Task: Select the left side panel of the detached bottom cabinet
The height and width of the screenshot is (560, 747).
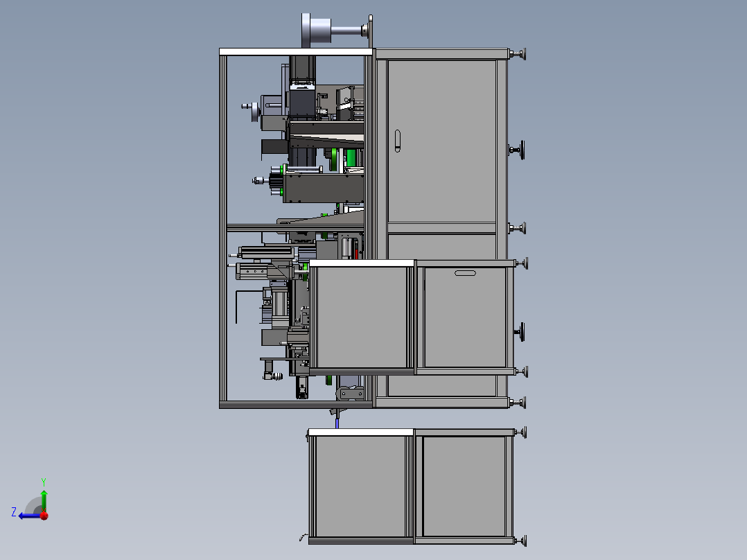Action: point(360,487)
